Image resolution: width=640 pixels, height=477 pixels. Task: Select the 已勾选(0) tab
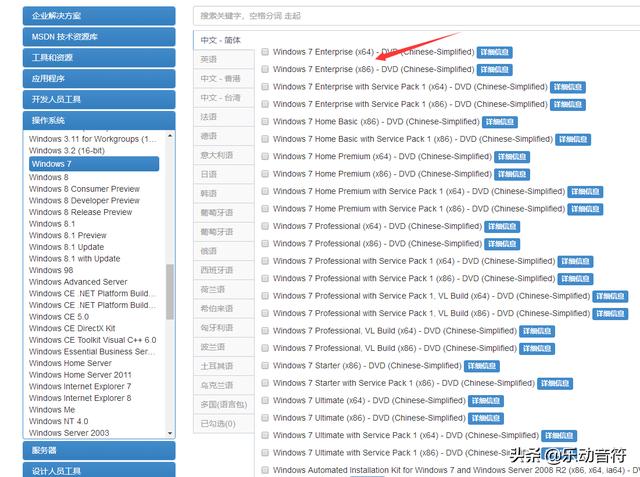point(217,424)
